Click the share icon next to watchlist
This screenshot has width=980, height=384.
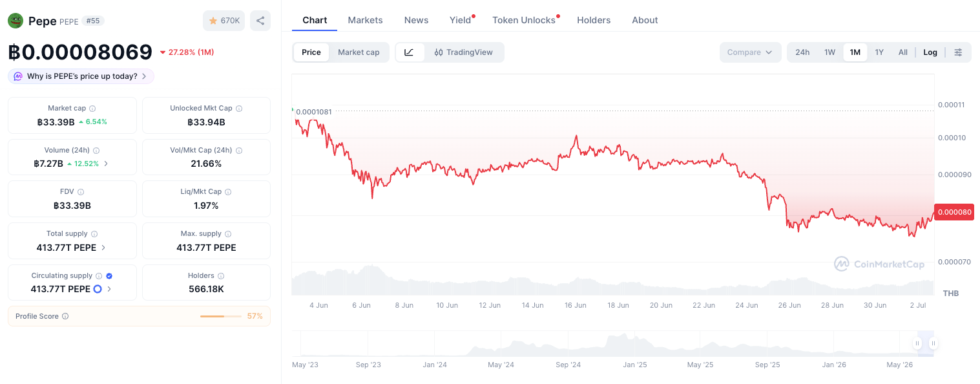point(260,21)
